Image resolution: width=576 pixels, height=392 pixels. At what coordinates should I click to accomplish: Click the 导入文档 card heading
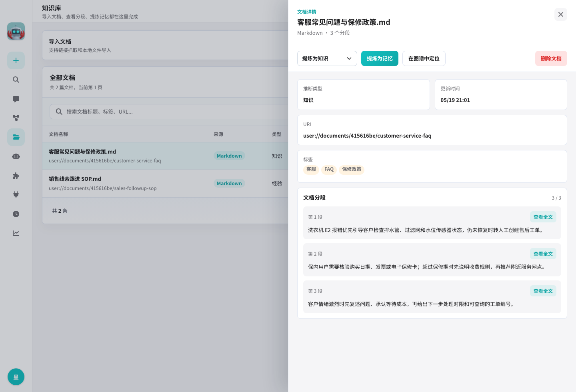pos(60,42)
